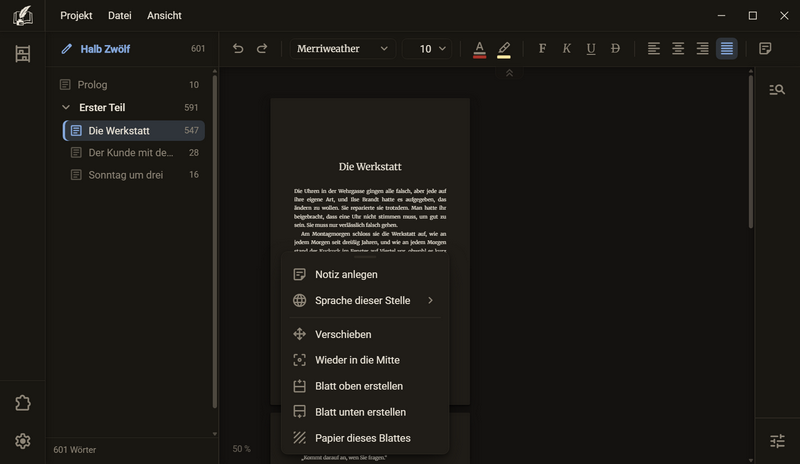The height and width of the screenshot is (464, 800).
Task: Collapse the Erster Teil folder
Action: tap(66, 108)
